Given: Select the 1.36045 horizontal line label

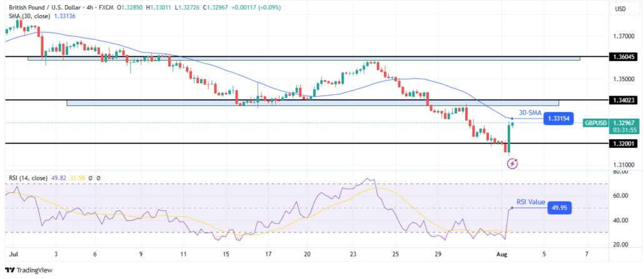Looking at the screenshot, I should click(x=623, y=57).
